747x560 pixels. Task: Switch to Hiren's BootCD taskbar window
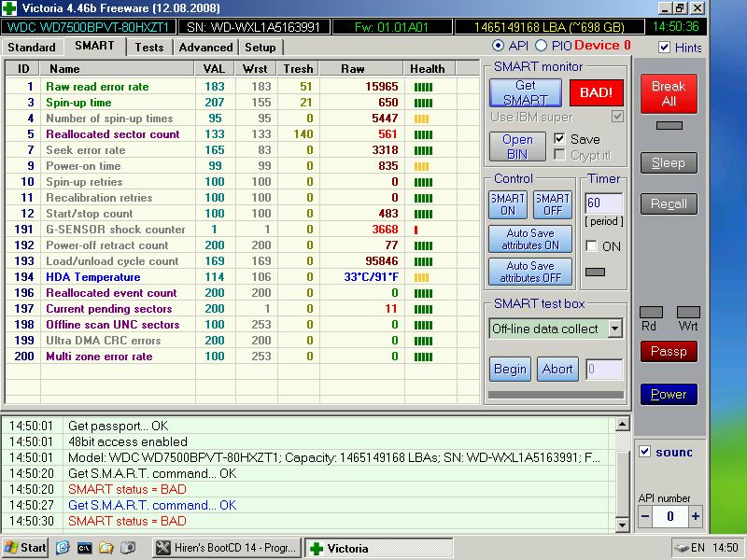pyautogui.click(x=227, y=548)
